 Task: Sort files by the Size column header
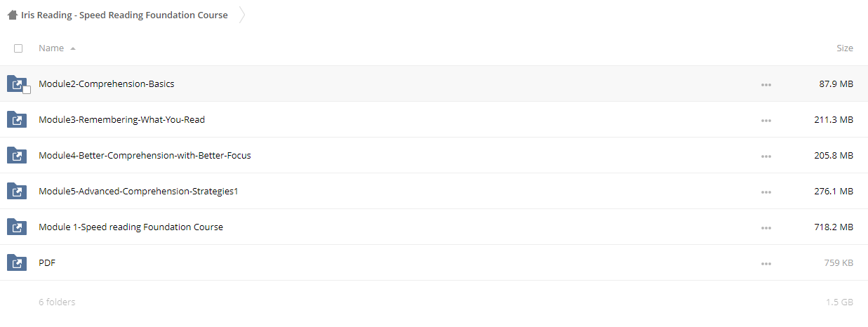[x=845, y=48]
